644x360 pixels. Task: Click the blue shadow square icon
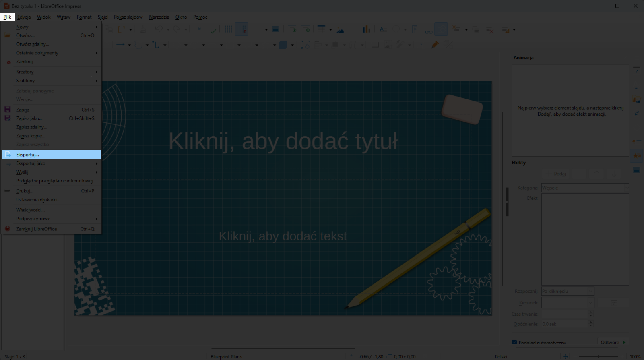[x=283, y=45]
